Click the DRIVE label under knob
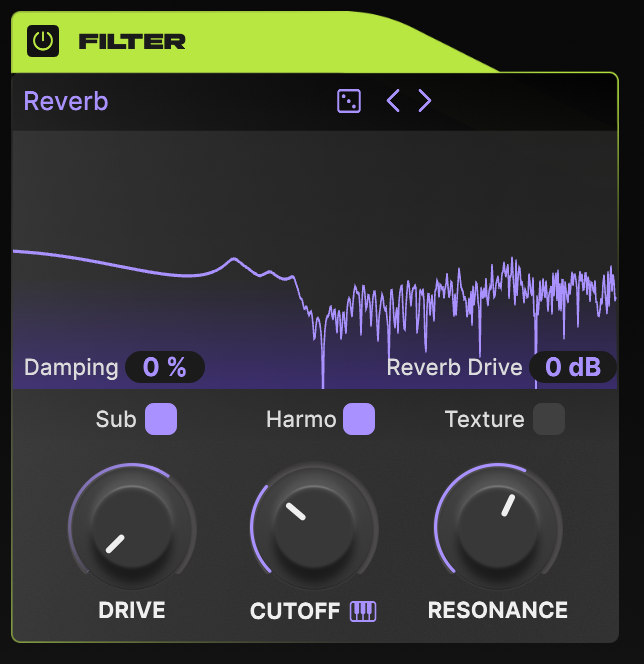This screenshot has width=644, height=664. click(x=132, y=610)
